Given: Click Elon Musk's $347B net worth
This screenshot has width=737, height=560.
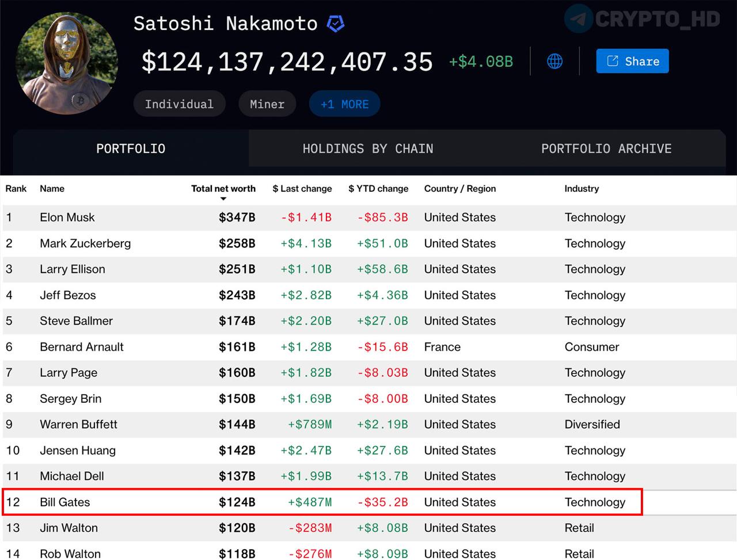Looking at the screenshot, I should coord(237,218).
